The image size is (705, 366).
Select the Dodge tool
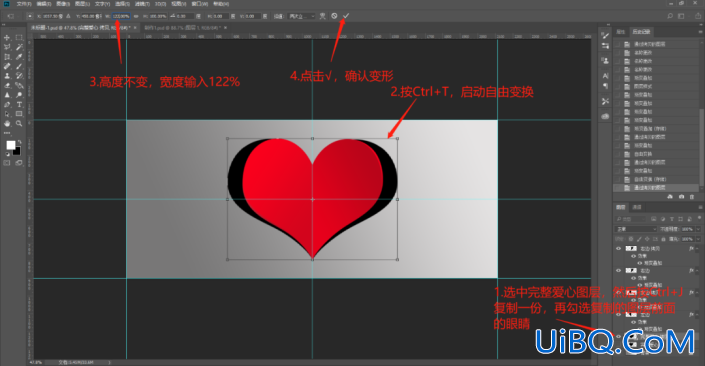click(x=19, y=95)
